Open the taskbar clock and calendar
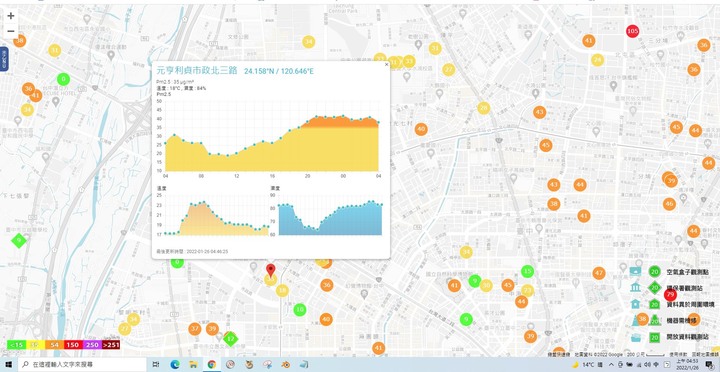Screen dimensions: 720x372 686,365
